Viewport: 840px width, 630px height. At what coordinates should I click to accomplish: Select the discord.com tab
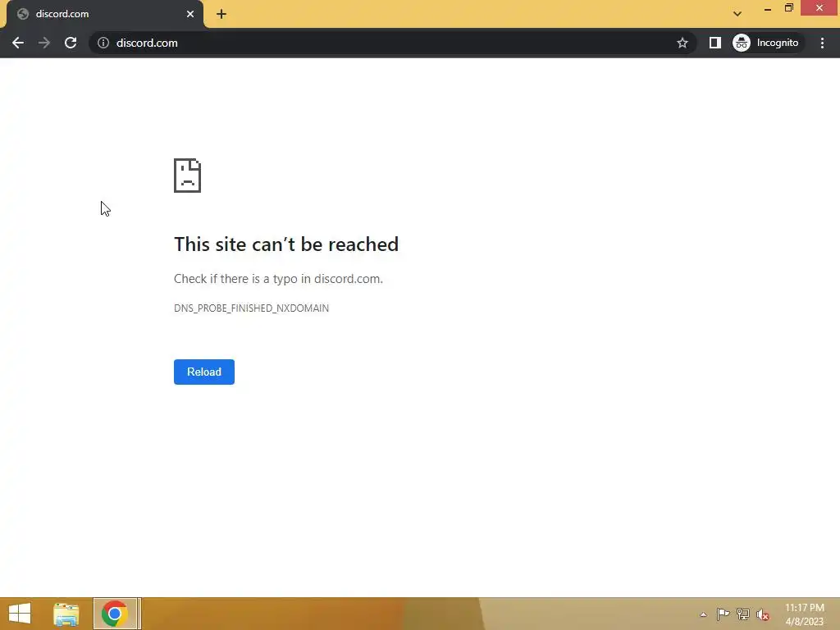tap(105, 14)
